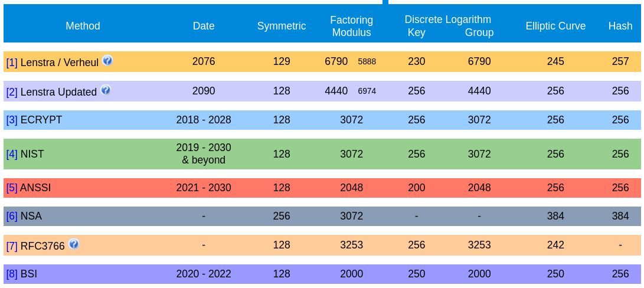Open reference link [4] for NIST

(12, 154)
